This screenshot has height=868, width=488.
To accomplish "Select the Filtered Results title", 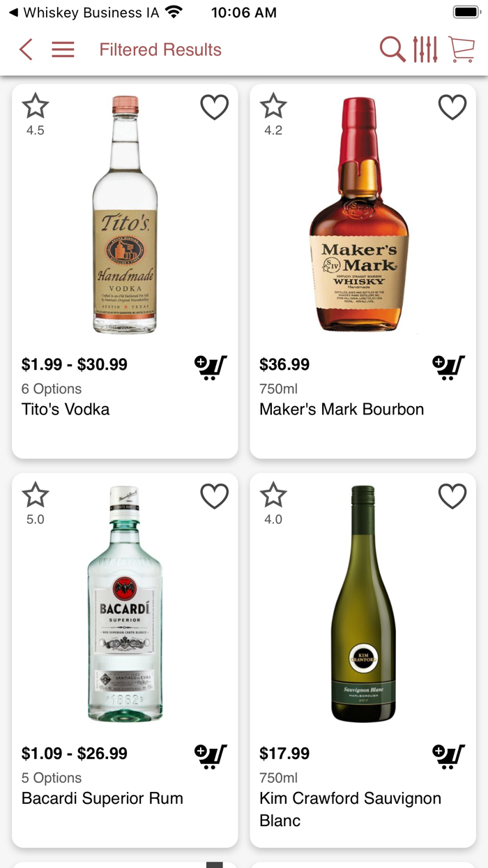I will [x=160, y=50].
